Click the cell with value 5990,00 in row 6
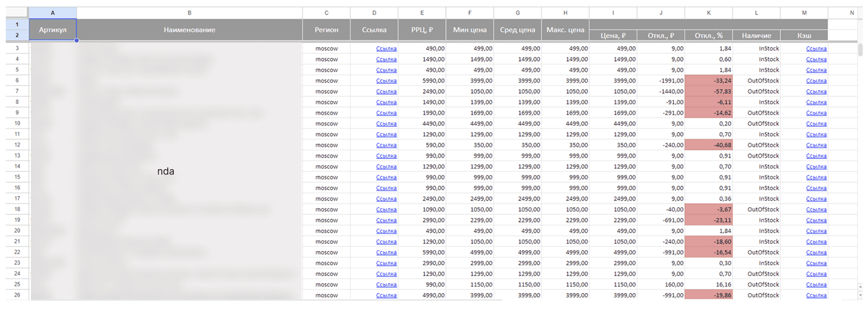The image size is (868, 310). [x=422, y=80]
